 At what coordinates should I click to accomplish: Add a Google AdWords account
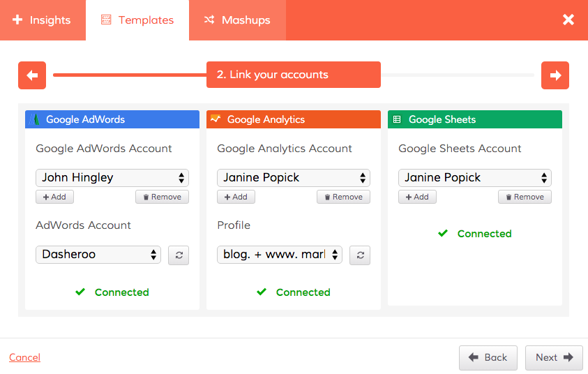point(54,197)
